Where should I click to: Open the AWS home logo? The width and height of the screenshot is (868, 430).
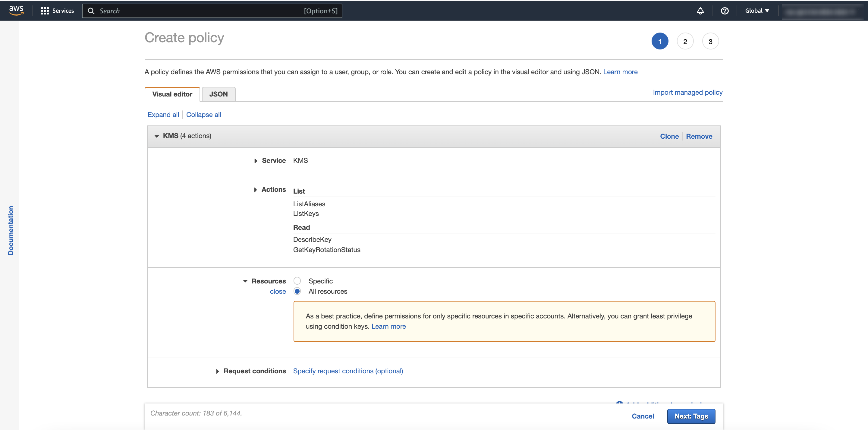coord(16,11)
